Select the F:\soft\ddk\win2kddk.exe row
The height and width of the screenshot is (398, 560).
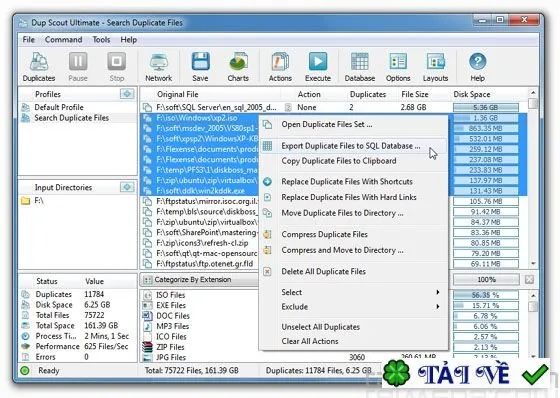tap(199, 191)
